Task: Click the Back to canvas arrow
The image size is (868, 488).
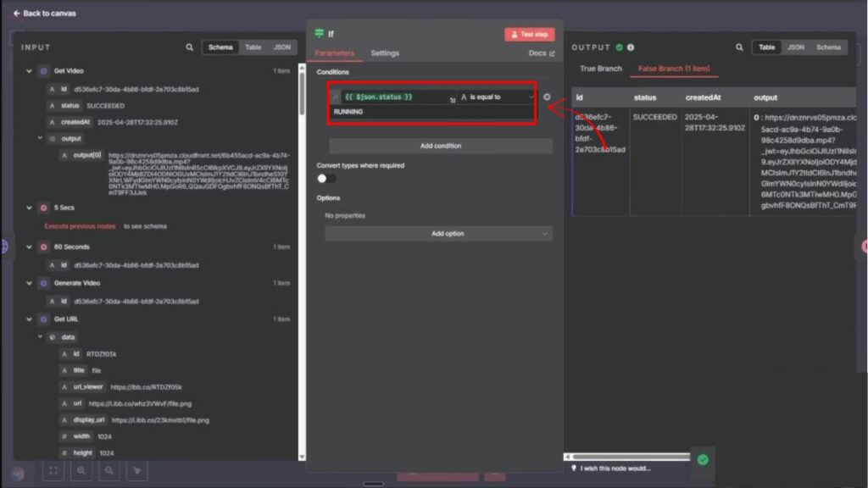Action: click(17, 14)
